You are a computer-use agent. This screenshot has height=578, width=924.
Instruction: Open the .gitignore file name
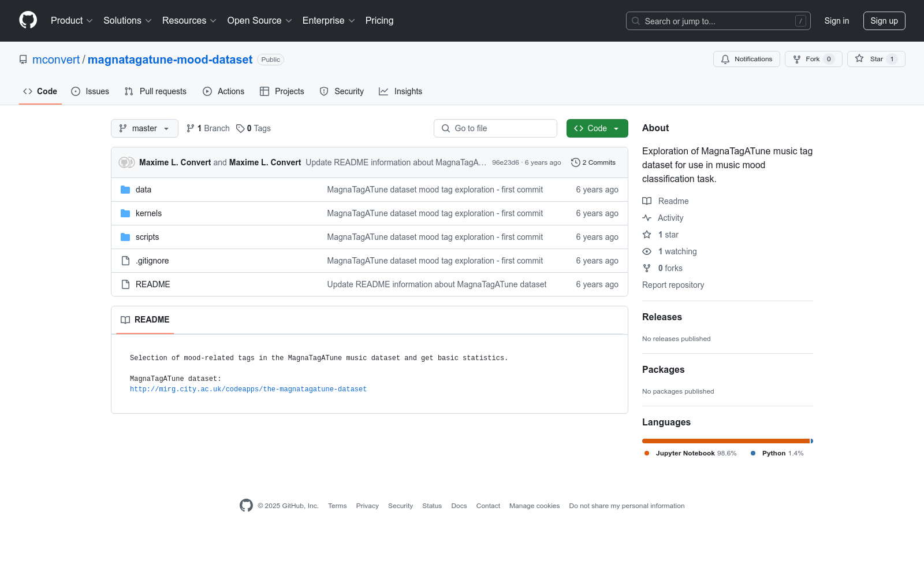click(x=152, y=261)
